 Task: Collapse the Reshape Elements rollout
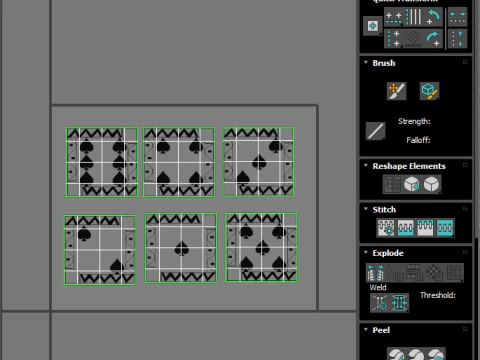[x=366, y=166]
